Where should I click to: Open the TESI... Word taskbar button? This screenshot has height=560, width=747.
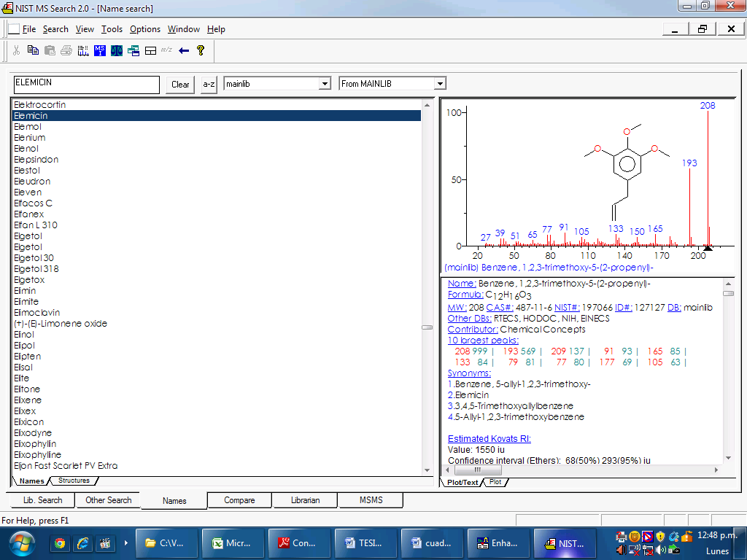pyautogui.click(x=365, y=543)
